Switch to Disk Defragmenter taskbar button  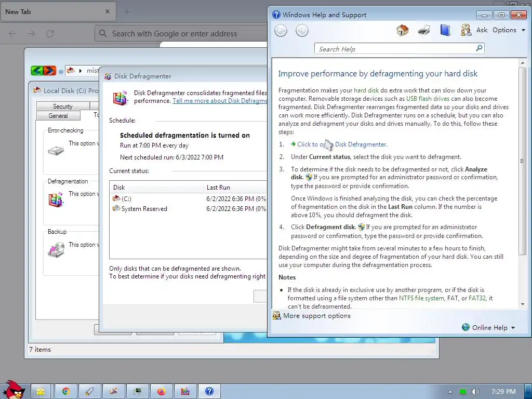click(185, 392)
